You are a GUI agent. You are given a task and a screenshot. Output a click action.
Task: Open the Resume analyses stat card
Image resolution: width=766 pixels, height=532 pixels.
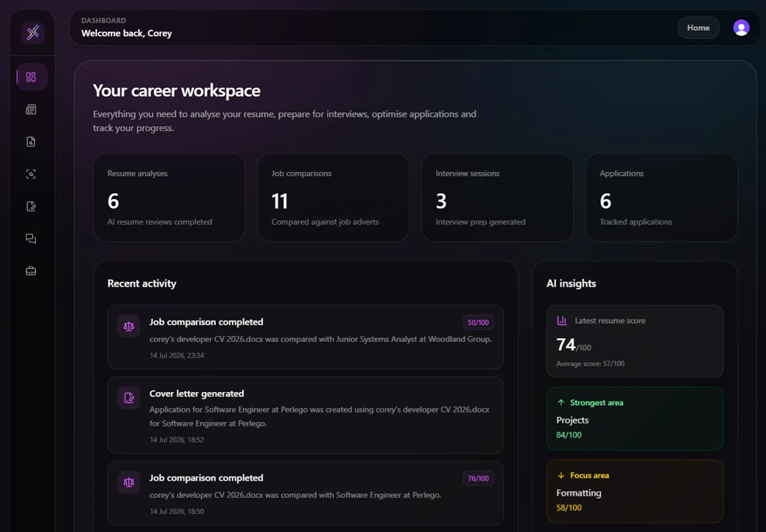169,198
